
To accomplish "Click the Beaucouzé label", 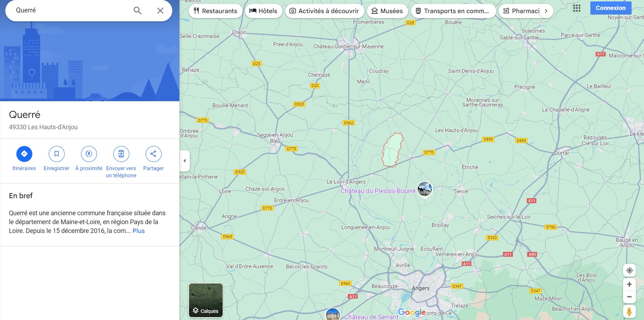I will 385,286.
